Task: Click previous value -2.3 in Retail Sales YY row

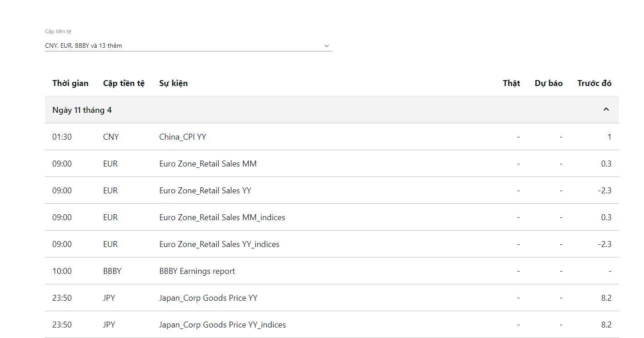Action: (x=605, y=191)
